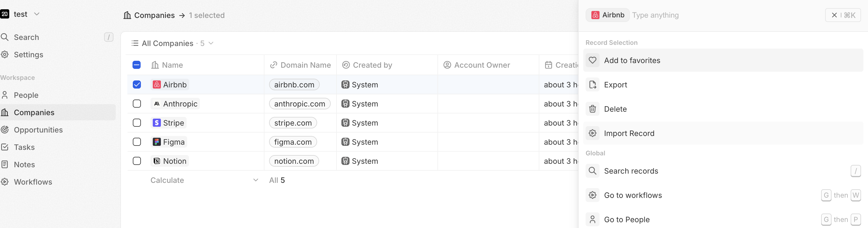Click the slash shortcut badge beside Search
This screenshot has width=868, height=228.
click(x=108, y=37)
